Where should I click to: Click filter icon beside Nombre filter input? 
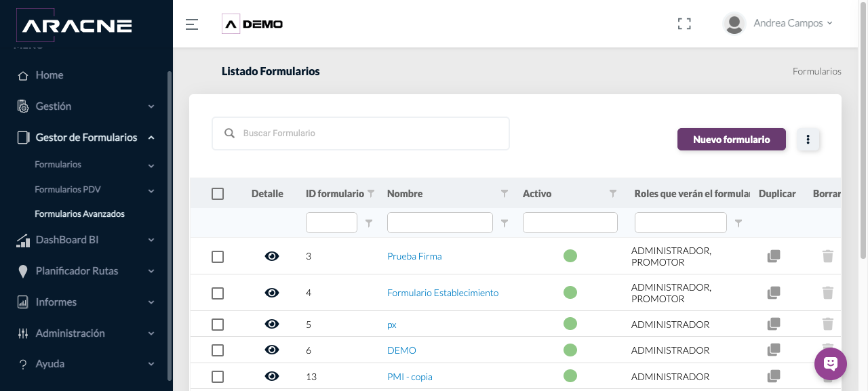tap(505, 223)
